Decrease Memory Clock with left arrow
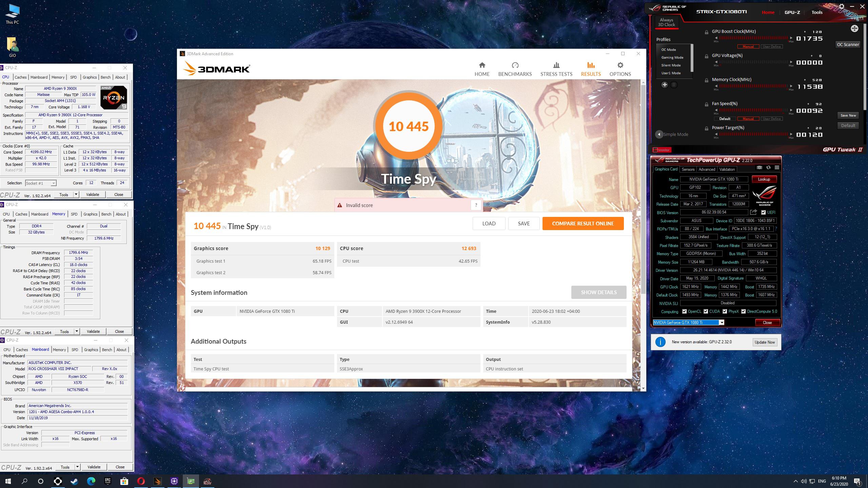The height and width of the screenshot is (488, 868). click(716, 86)
